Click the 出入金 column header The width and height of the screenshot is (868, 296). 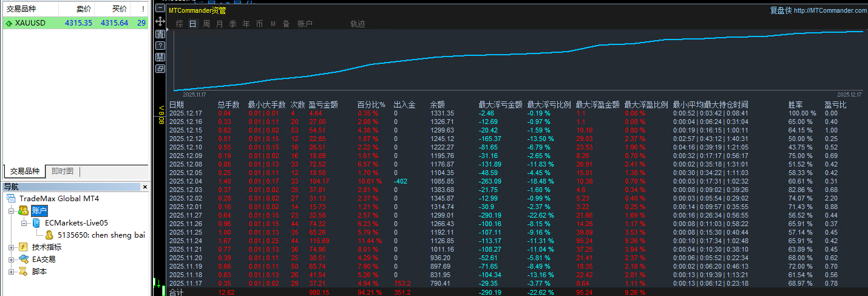404,105
